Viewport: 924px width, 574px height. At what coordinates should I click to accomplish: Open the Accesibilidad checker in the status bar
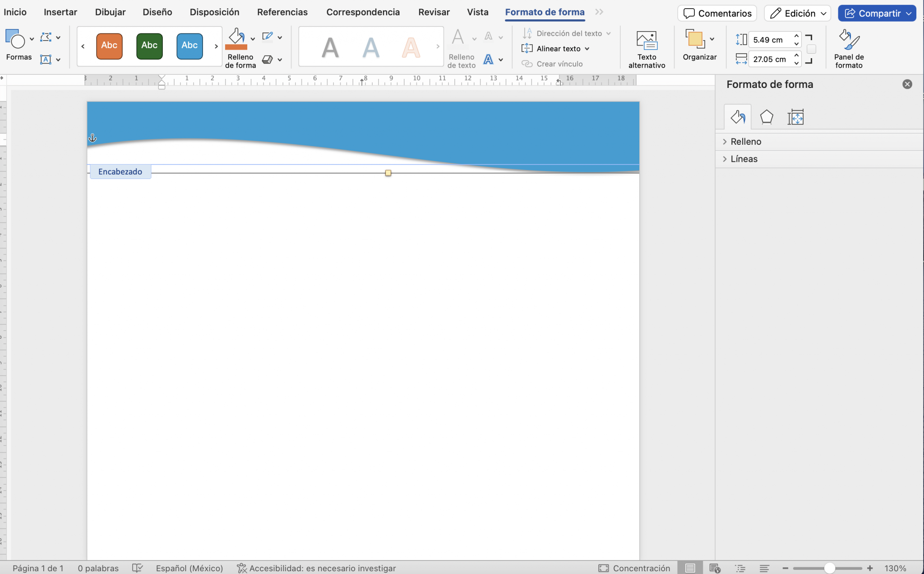316,568
